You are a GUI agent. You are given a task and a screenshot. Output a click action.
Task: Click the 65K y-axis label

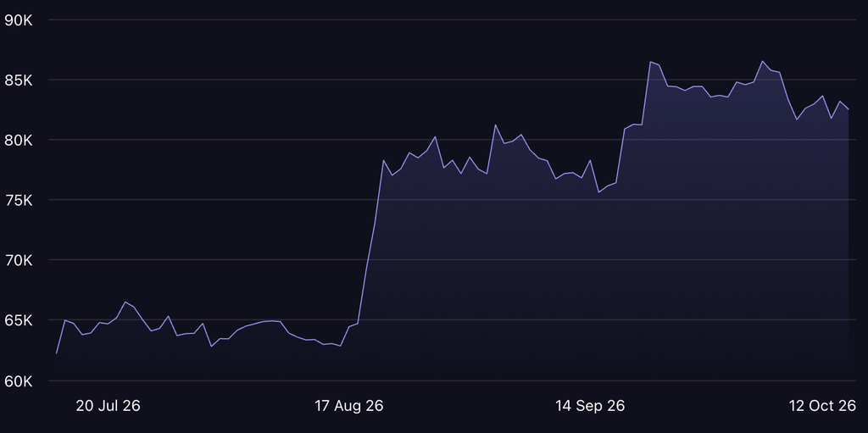(19, 320)
